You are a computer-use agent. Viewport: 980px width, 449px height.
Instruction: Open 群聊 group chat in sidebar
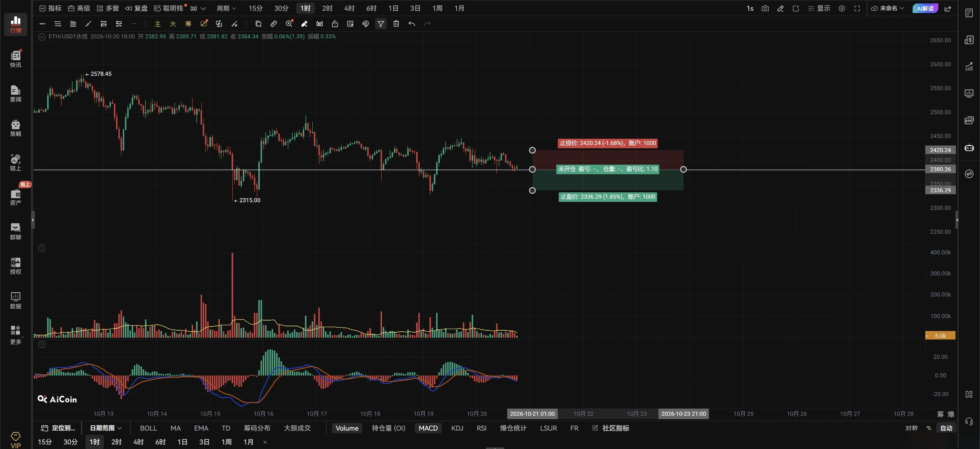[x=16, y=231]
